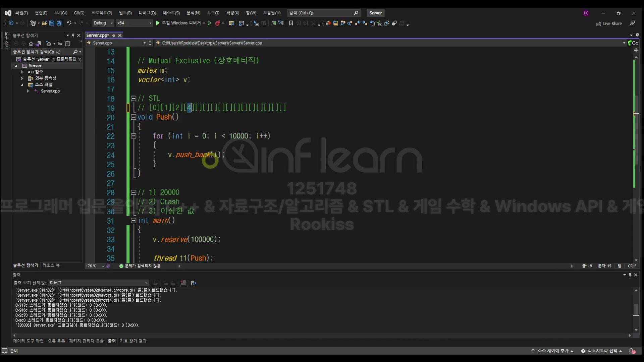Click the Hot Reload flame icon
This screenshot has width=644, height=362.
pos(217,23)
